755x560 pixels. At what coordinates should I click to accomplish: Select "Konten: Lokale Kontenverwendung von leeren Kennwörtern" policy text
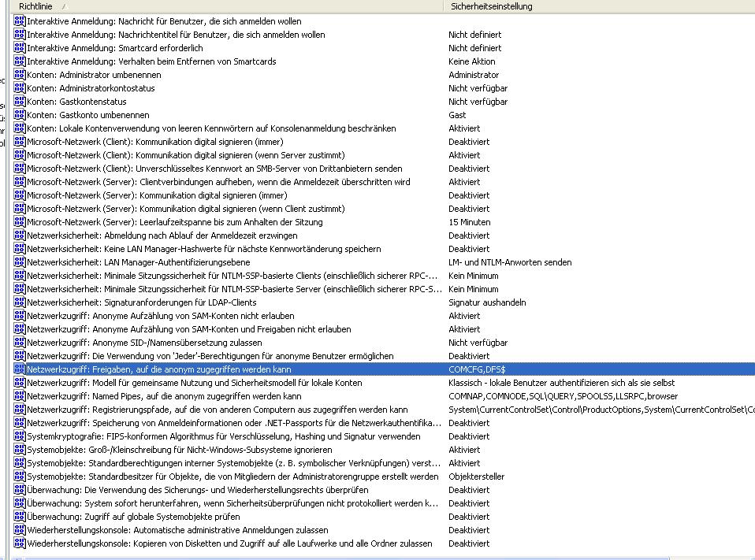point(211,128)
